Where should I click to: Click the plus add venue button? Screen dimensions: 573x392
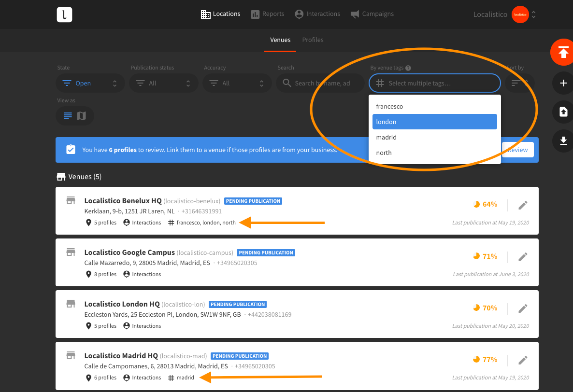click(x=563, y=83)
